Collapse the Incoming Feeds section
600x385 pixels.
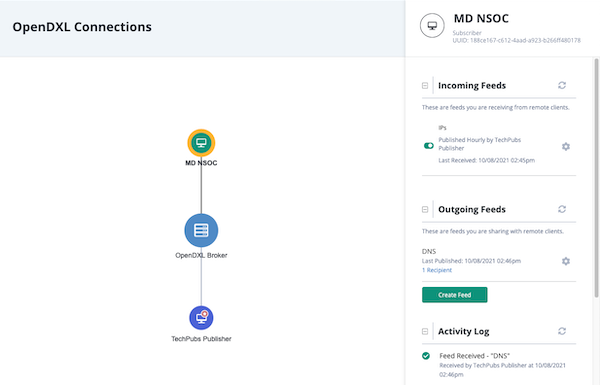pyautogui.click(x=425, y=85)
